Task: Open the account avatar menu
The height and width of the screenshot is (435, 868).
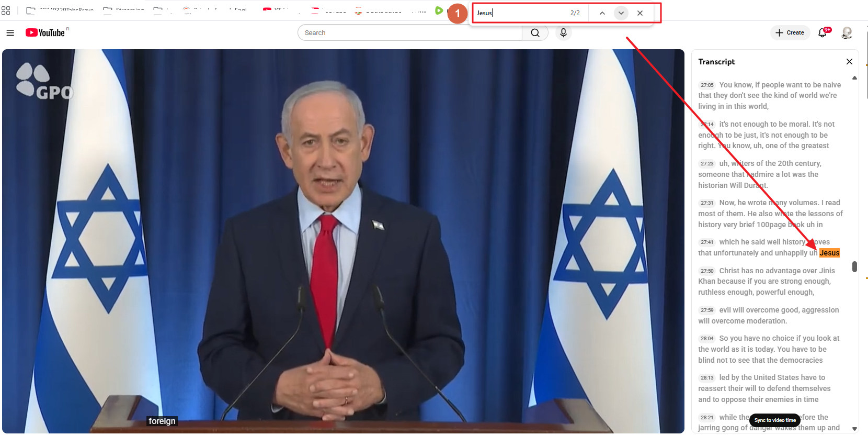Action: pyautogui.click(x=847, y=32)
